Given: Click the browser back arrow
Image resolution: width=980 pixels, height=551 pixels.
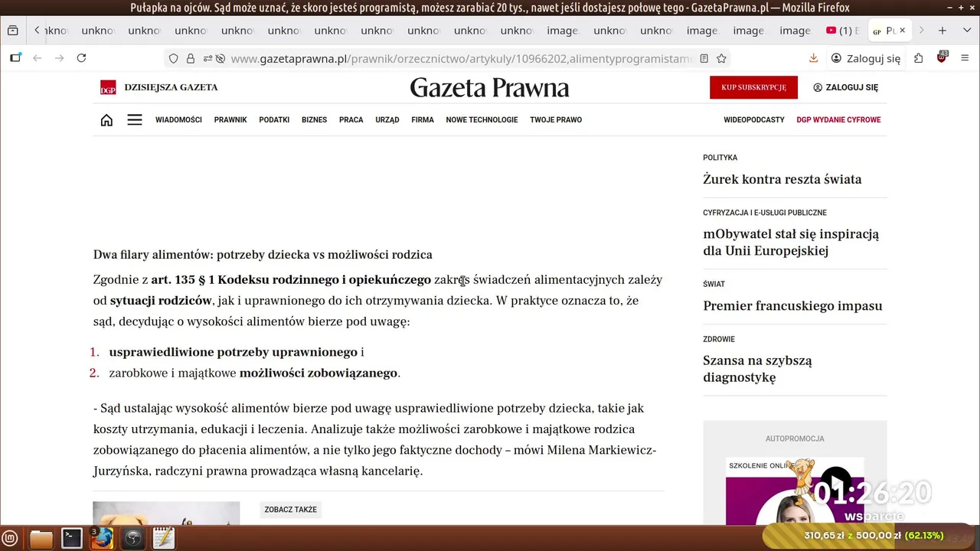Looking at the screenshot, I should 37,58.
